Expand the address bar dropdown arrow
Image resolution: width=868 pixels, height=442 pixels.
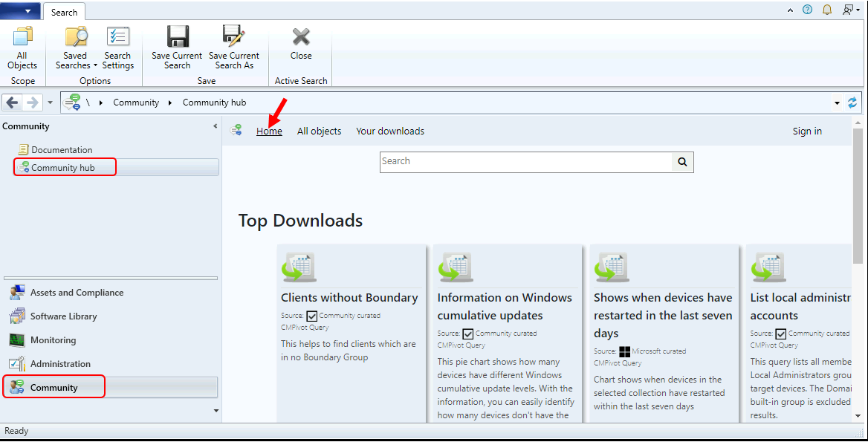click(x=837, y=103)
